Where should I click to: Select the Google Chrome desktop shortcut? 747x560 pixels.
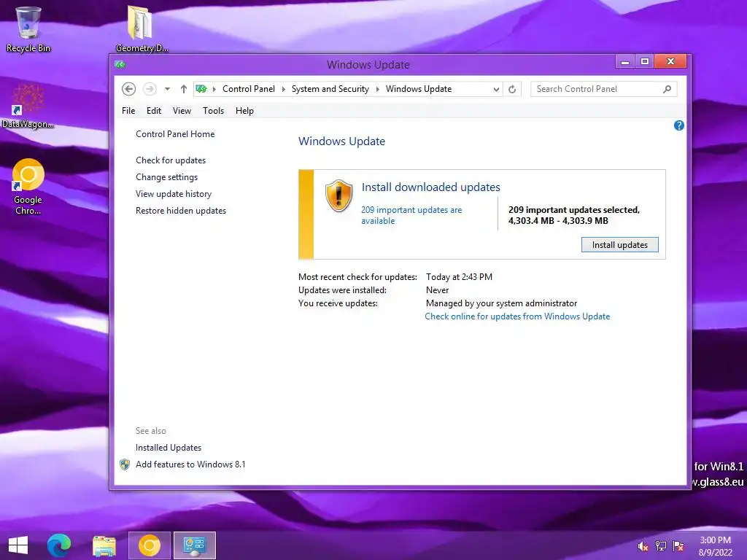point(28,187)
